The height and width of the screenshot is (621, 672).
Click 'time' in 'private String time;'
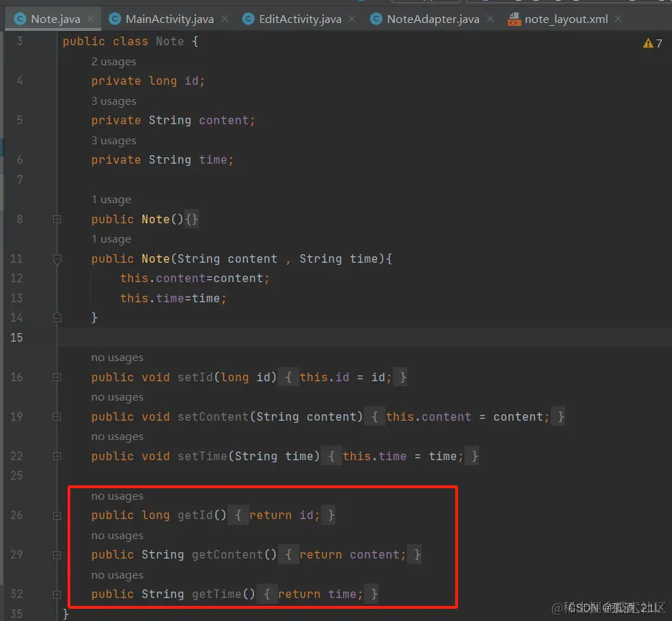213,160
